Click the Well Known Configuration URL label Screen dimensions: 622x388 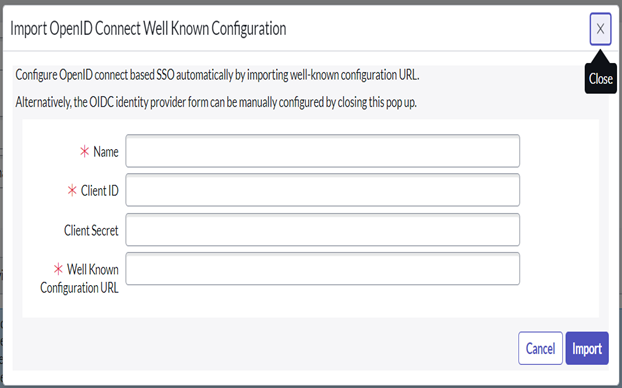click(79, 279)
